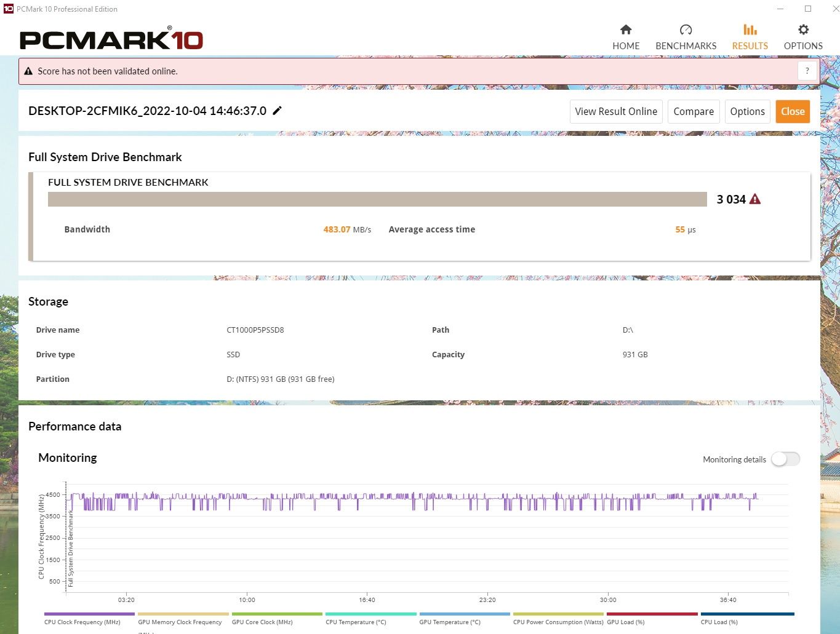Screen dimensions: 840x634
Task: Open result Options button
Action: [747, 111]
